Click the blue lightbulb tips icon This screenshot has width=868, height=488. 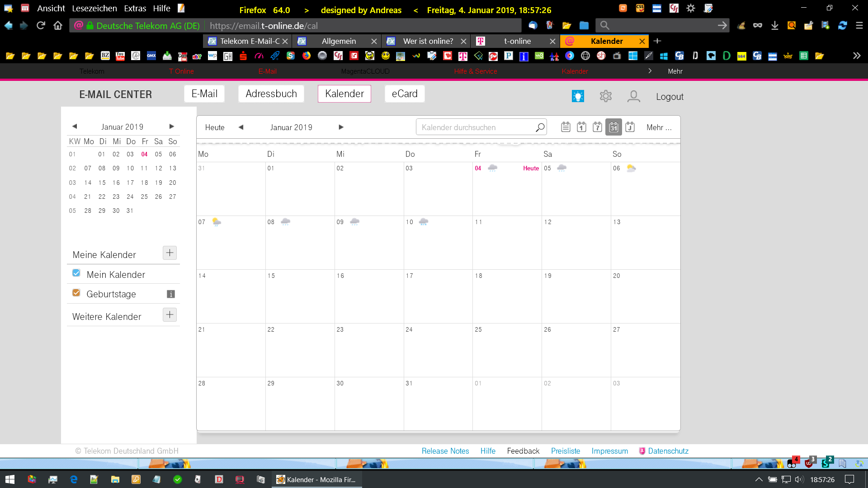[x=578, y=96]
